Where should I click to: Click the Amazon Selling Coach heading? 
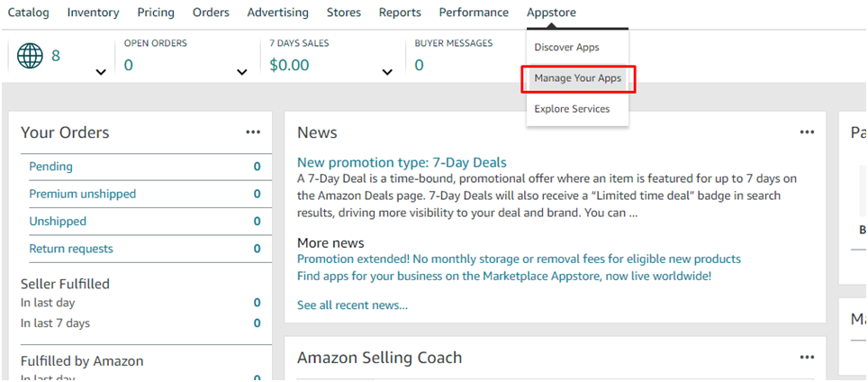tap(379, 358)
